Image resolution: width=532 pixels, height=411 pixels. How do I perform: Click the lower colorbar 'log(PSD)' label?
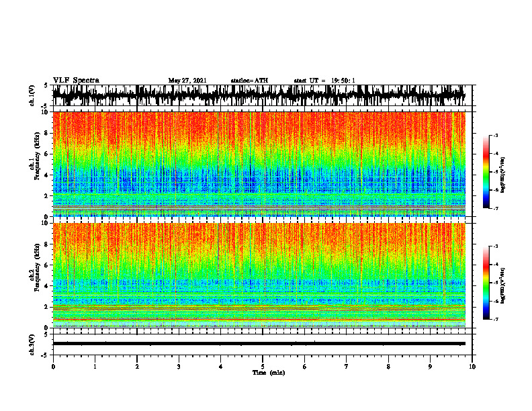coord(503,286)
